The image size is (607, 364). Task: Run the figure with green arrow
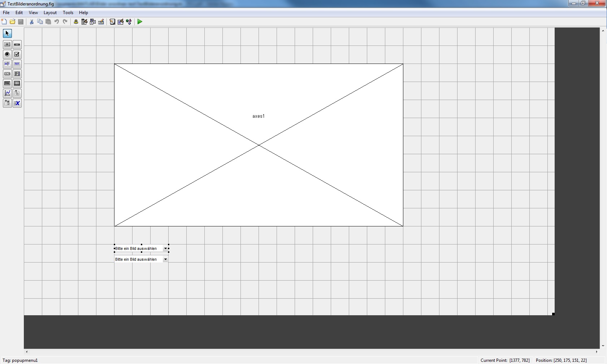(140, 22)
